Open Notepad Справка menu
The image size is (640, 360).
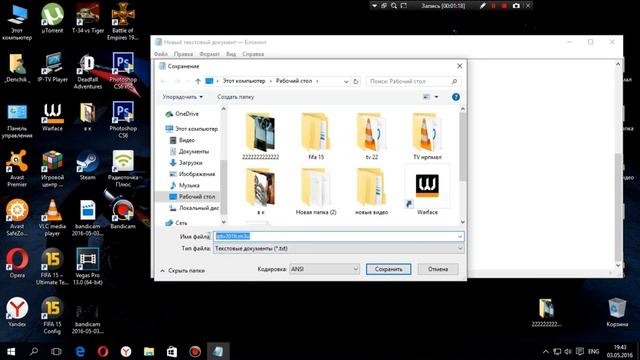pyautogui.click(x=253, y=54)
